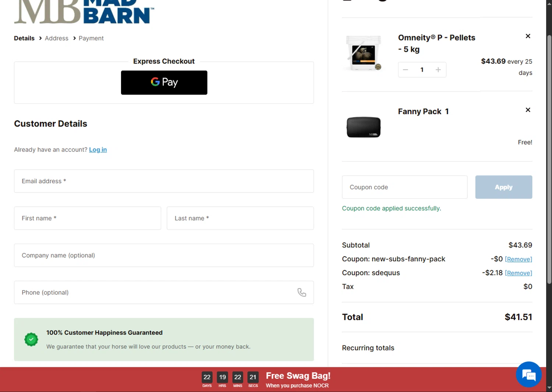Pay with the Google Pay button

tap(164, 82)
